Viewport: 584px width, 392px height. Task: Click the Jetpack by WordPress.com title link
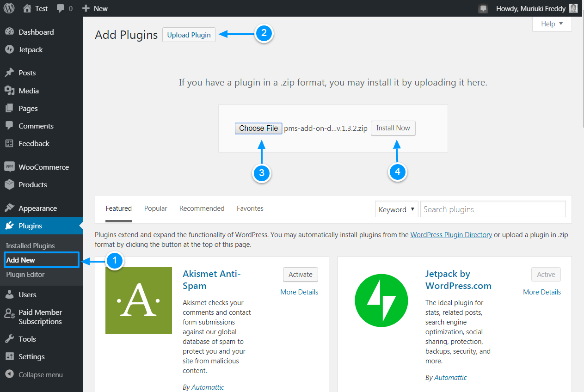pyautogui.click(x=458, y=280)
